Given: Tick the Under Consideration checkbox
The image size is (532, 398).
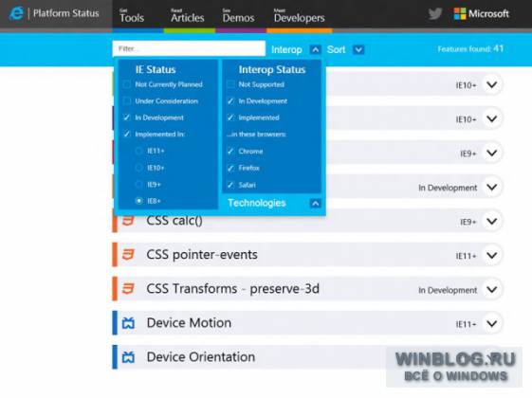Looking at the screenshot, I should point(126,100).
